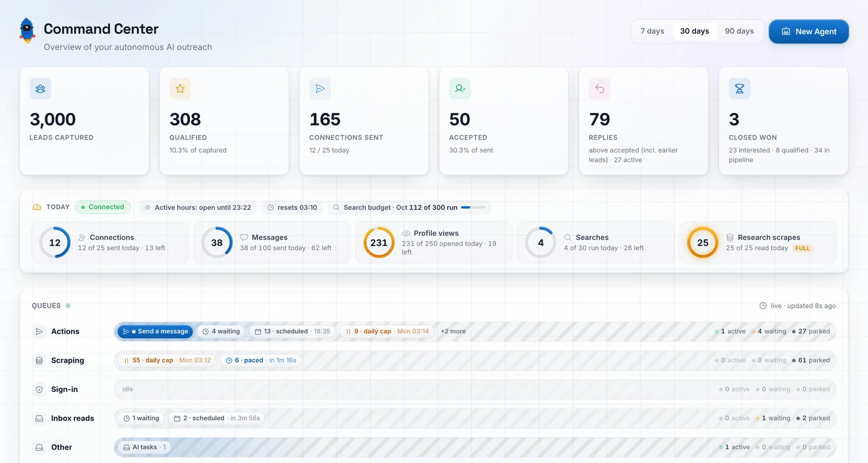Click the Connections progress ring showing 12

(x=55, y=243)
